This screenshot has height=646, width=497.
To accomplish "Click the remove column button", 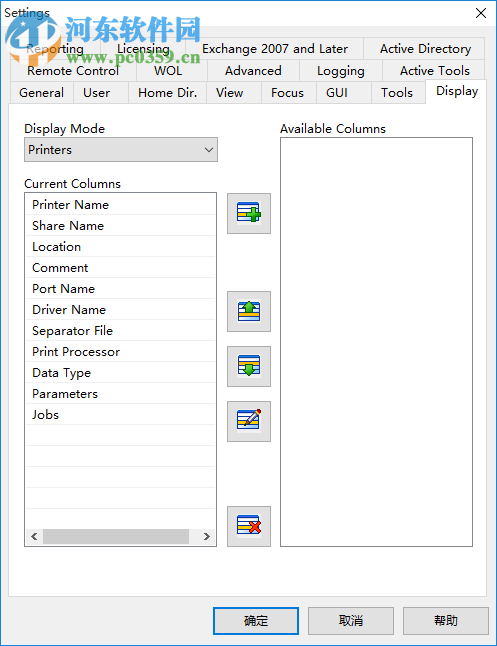I will coord(248,526).
